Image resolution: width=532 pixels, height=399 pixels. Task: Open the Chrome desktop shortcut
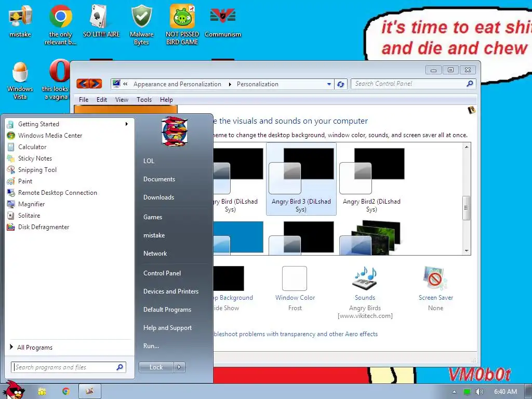tap(60, 24)
